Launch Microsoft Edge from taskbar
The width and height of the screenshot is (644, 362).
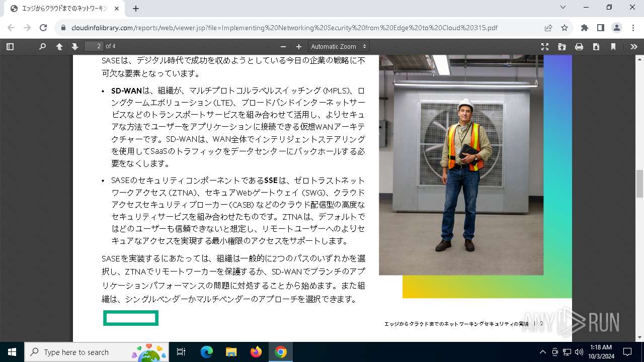pos(207,352)
